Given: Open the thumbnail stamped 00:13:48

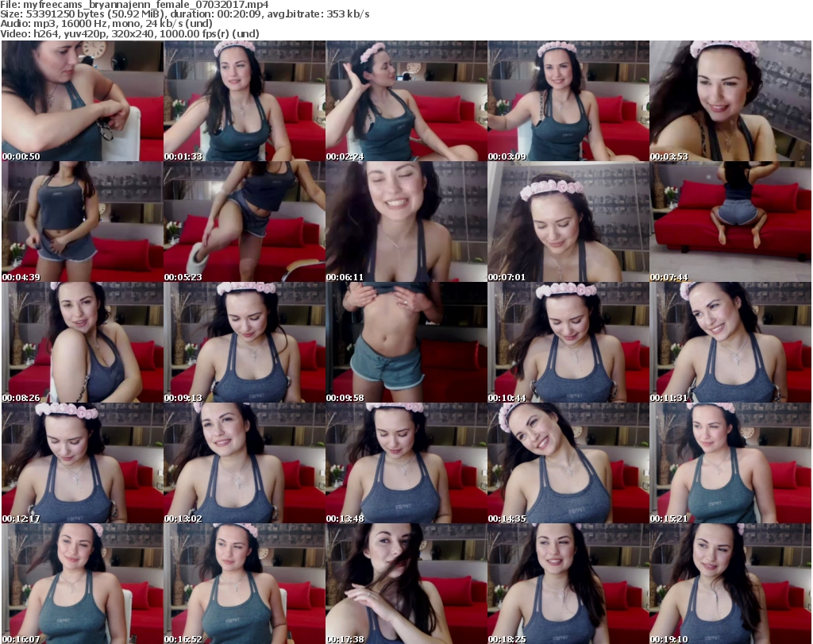Looking at the screenshot, I should (x=406, y=464).
